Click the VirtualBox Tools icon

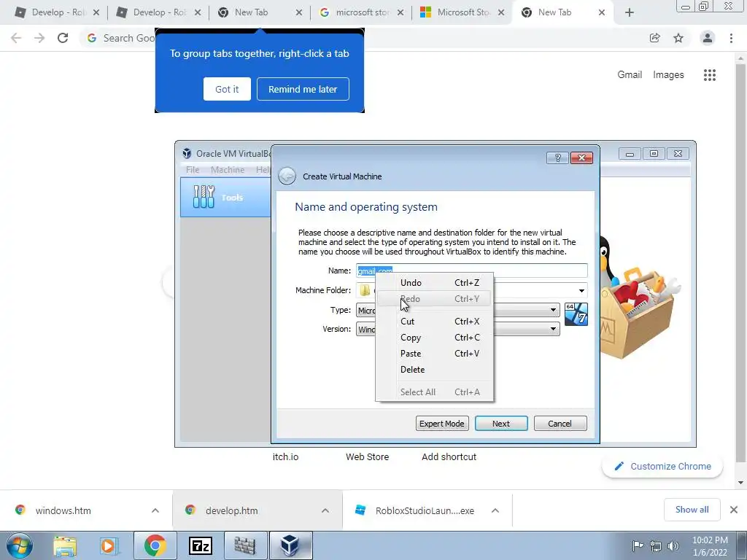(204, 197)
